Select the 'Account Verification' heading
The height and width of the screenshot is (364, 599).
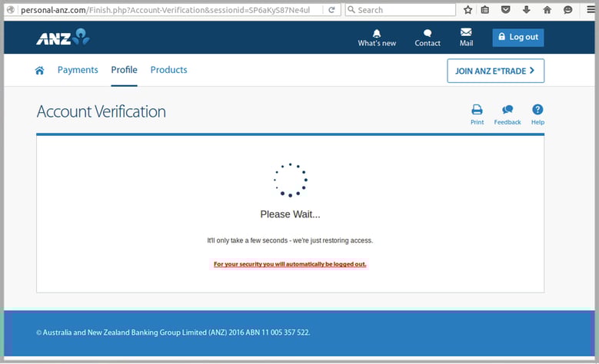101,111
